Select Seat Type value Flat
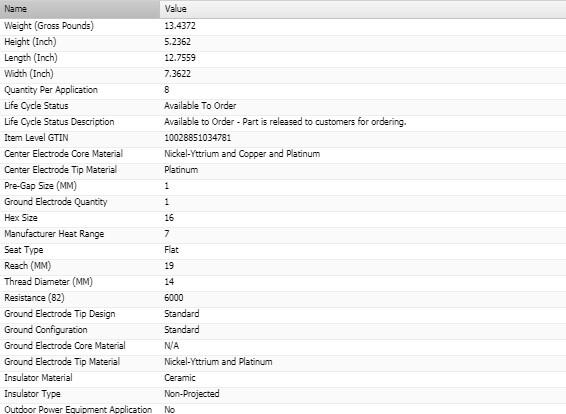The image size is (566, 414). (171, 250)
